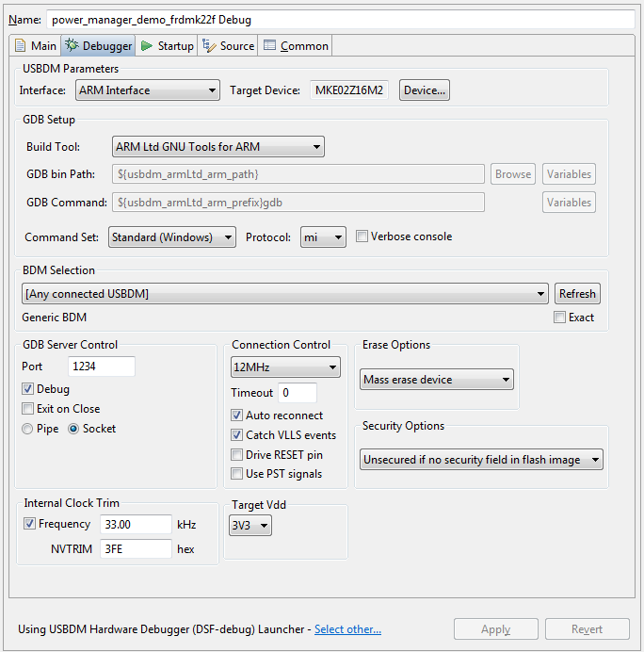Click the Debugger tab bug icon
644x652 pixels.
coord(72,46)
